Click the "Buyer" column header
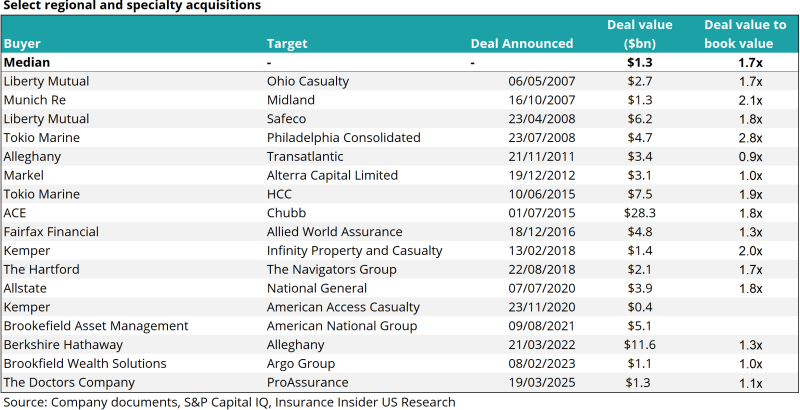 tap(22, 43)
